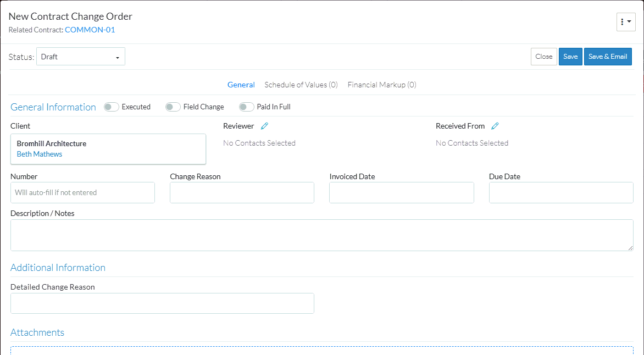Image resolution: width=644 pixels, height=355 pixels.
Task: Select the General tab
Action: [x=241, y=85]
